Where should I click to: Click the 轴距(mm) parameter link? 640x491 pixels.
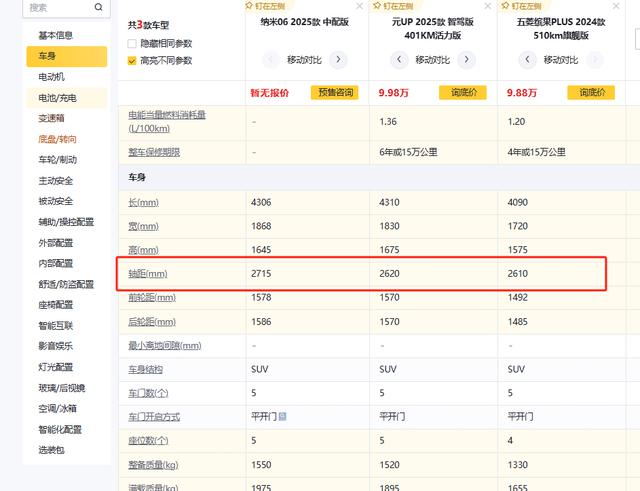(148, 273)
